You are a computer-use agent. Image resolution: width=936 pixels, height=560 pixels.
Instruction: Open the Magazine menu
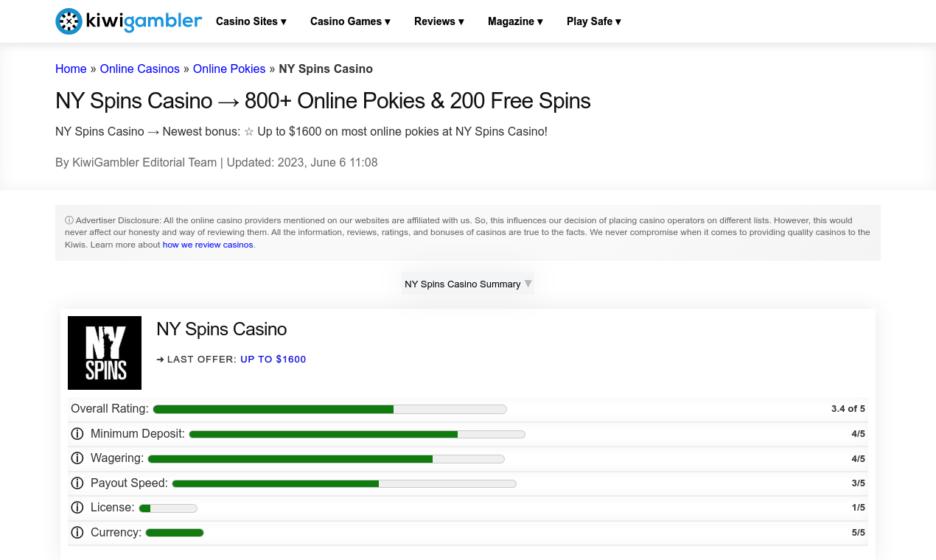515,21
